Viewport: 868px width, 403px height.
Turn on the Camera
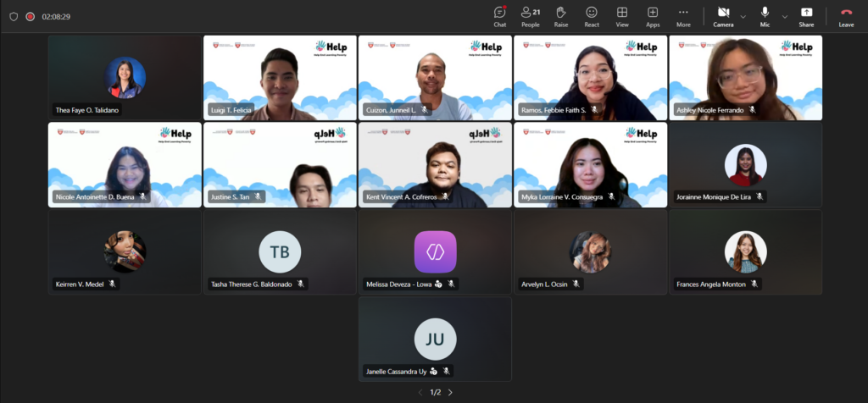click(x=723, y=17)
